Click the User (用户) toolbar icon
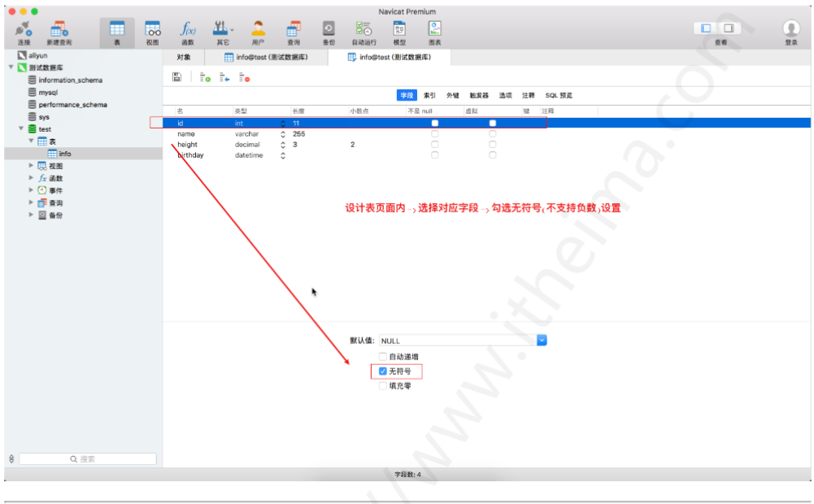Viewport: 814px width, 504px height. (x=258, y=33)
